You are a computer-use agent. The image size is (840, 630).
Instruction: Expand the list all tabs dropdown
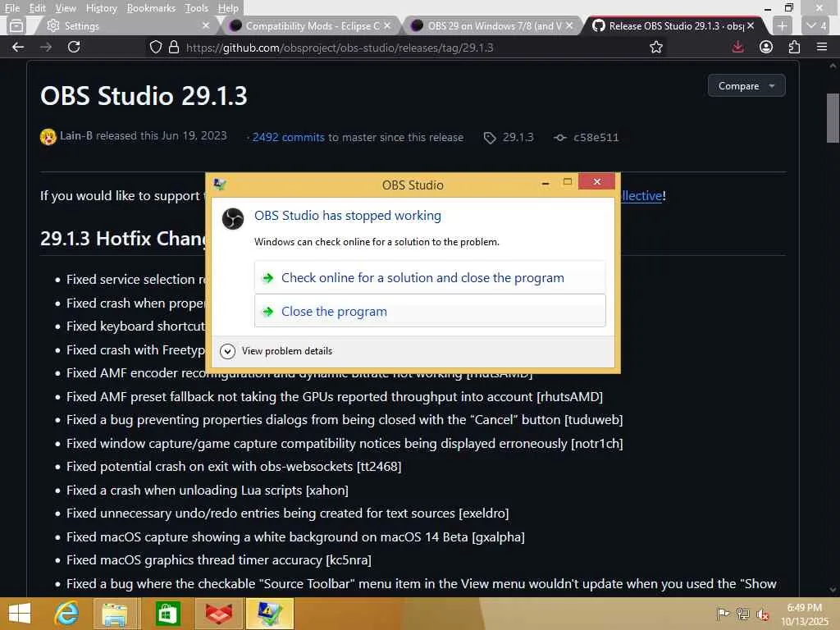pos(817,25)
